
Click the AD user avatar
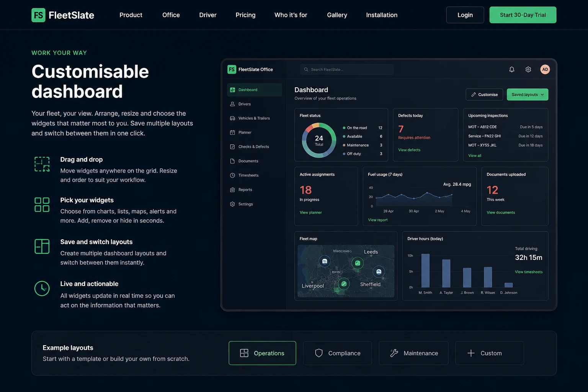(x=545, y=69)
